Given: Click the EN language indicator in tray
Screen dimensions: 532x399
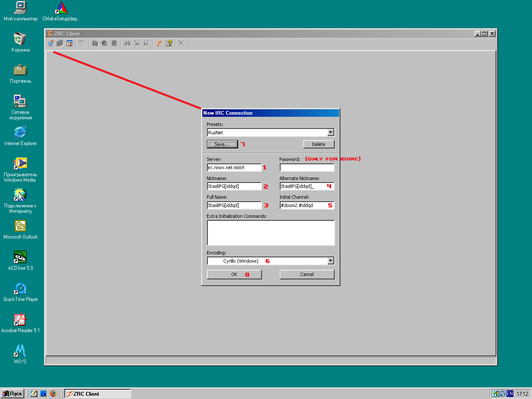Looking at the screenshot, I should click(x=510, y=393).
